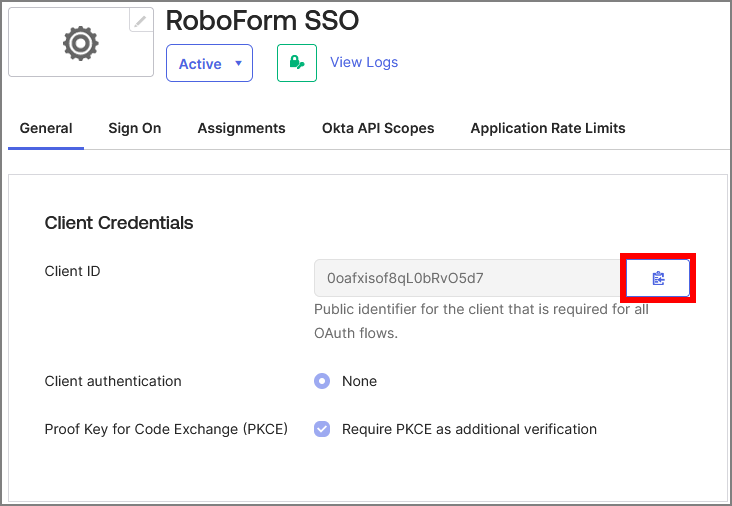The height and width of the screenshot is (506, 732).
Task: Select None for Client authentication
Action: pos(322,381)
